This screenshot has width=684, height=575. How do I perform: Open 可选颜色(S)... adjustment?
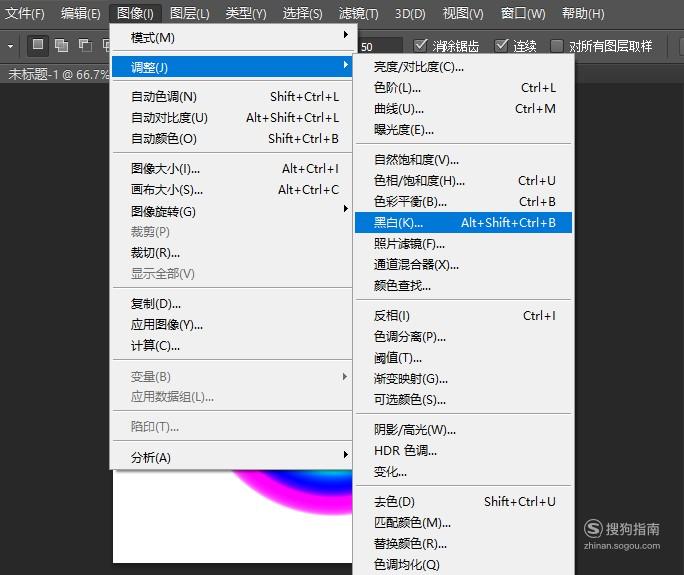click(x=463, y=400)
